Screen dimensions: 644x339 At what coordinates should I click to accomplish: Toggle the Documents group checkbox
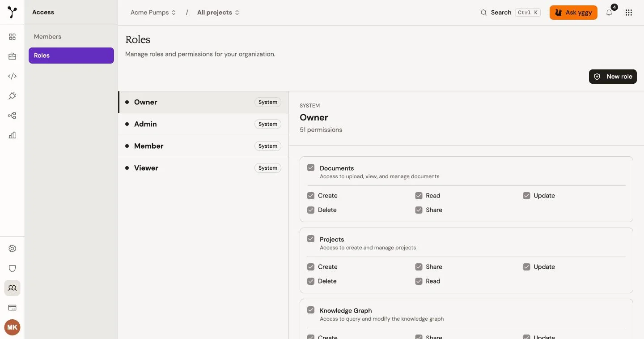311,167
